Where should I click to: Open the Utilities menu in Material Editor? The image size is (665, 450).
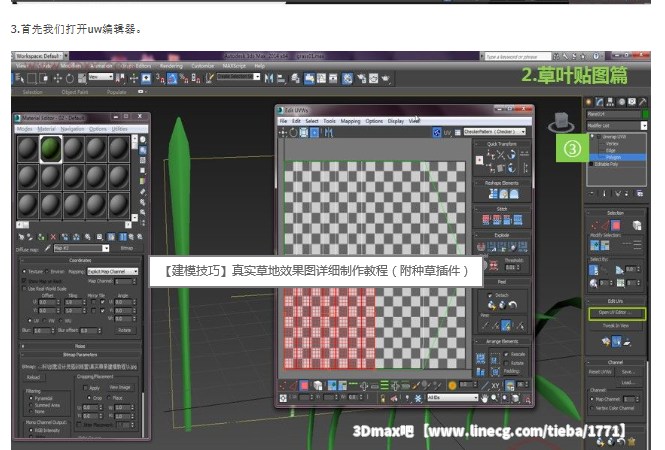[120, 129]
